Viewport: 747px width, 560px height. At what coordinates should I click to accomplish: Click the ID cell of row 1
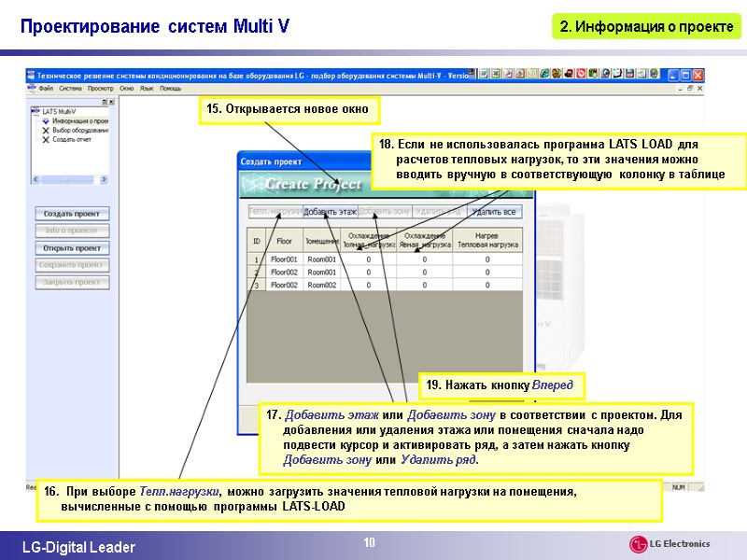(256, 259)
